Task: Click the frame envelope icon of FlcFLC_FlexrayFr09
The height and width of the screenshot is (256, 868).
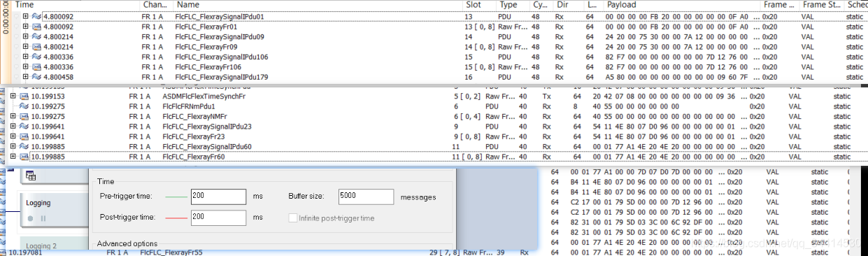Action: click(36, 46)
